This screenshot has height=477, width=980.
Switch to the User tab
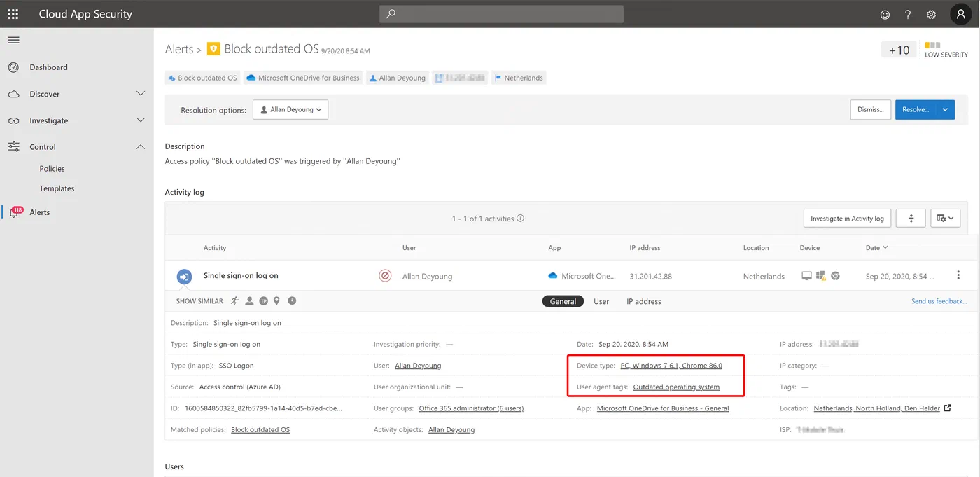point(601,301)
